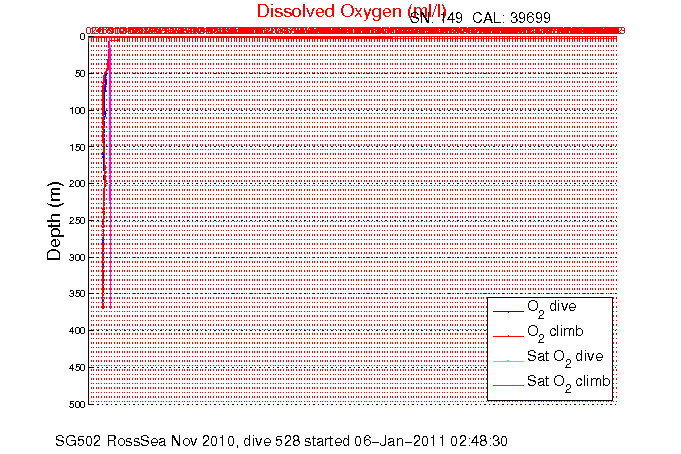The height and width of the screenshot is (454, 681).
Task: Click the 'SG502 RossSea Nov 2010' caption text
Action: tap(146, 441)
